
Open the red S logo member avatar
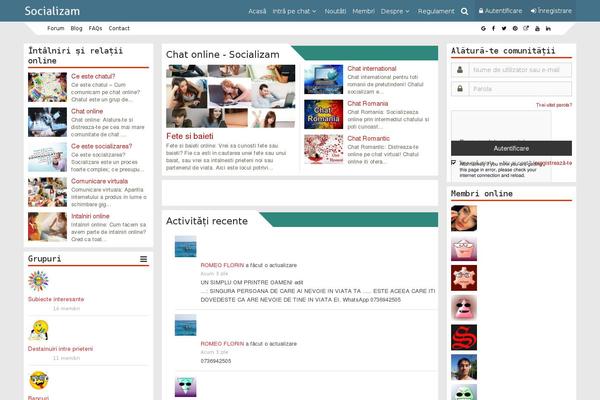[464, 338]
